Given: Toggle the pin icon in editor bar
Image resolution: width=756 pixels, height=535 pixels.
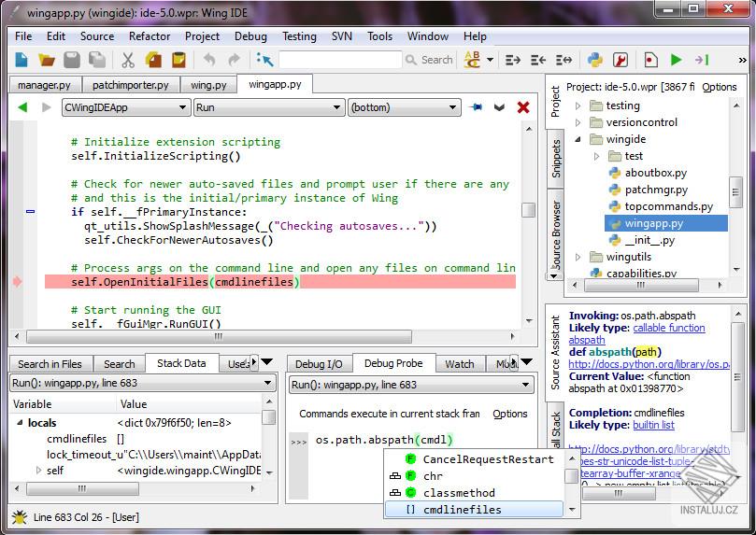Looking at the screenshot, I should click(x=476, y=107).
